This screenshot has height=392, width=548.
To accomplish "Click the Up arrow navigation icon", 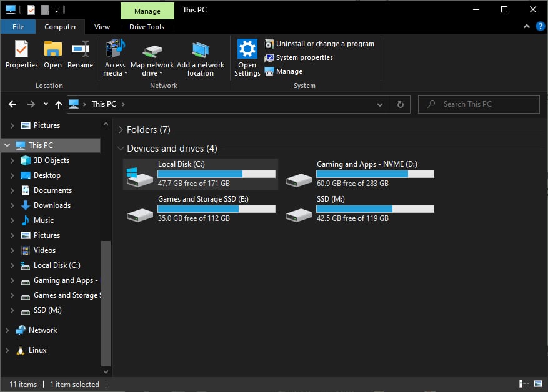I will coord(59,104).
